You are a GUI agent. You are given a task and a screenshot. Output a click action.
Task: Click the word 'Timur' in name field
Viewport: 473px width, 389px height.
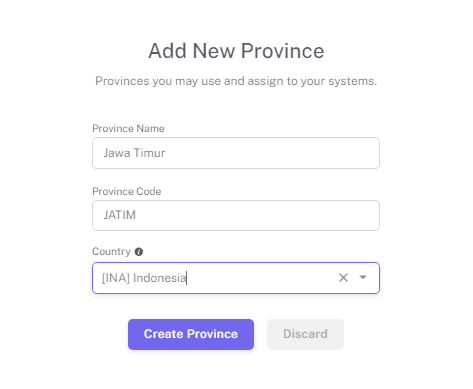(149, 153)
